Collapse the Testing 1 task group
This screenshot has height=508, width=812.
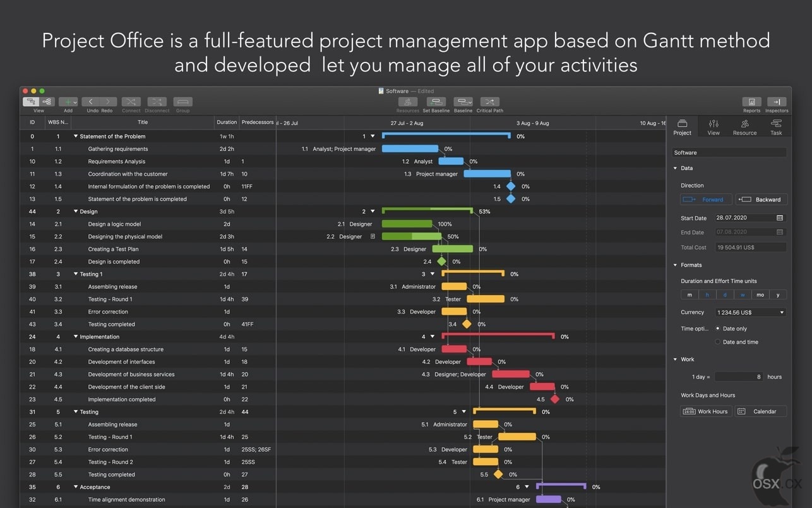click(76, 274)
